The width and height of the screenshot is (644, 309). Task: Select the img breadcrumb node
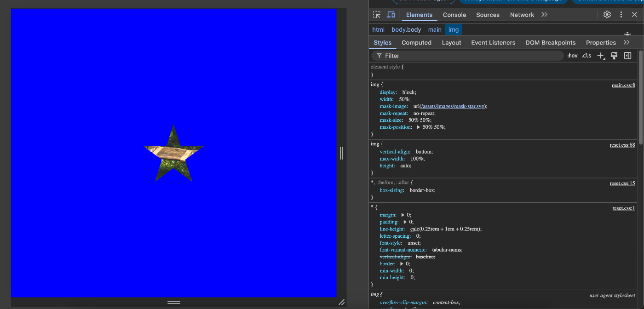pos(454,29)
